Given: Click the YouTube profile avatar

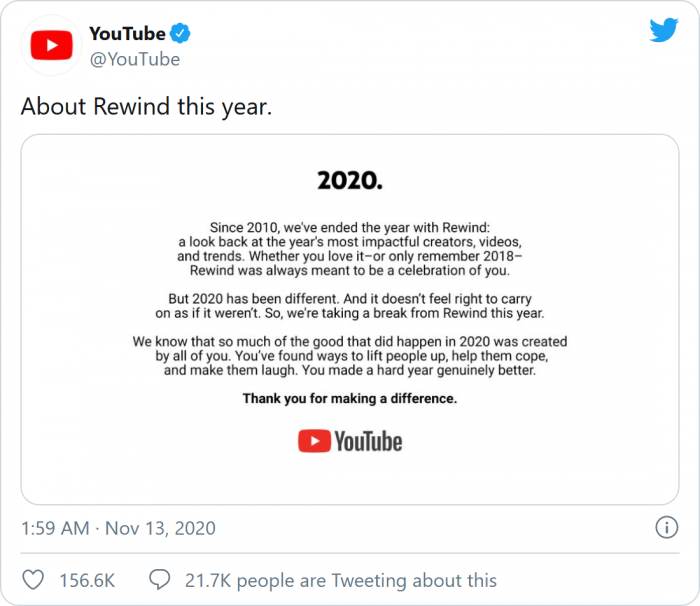Looking at the screenshot, I should coord(51,45).
